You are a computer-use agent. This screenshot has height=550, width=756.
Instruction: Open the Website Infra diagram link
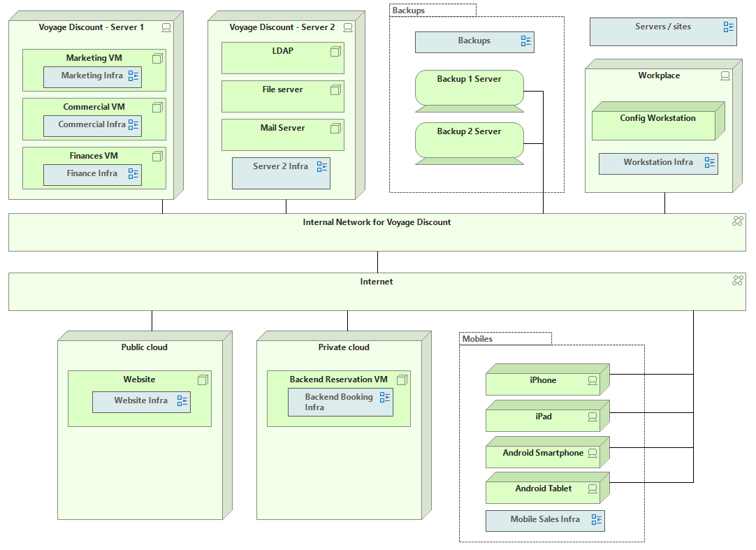point(141,401)
